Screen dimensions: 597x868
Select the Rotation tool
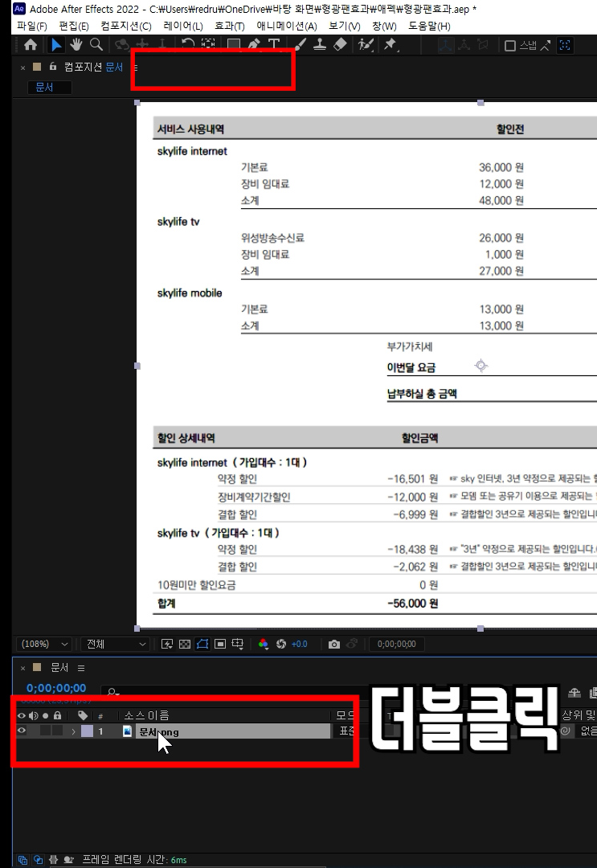tap(187, 45)
